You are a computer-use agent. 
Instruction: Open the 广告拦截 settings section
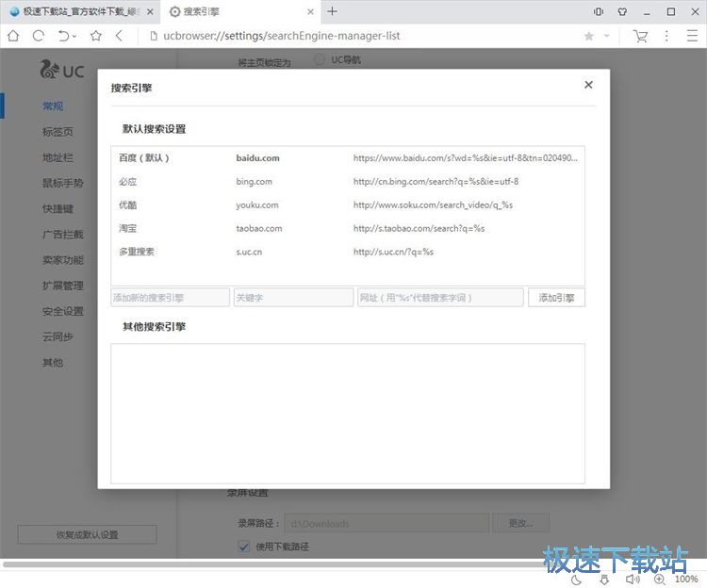click(62, 235)
